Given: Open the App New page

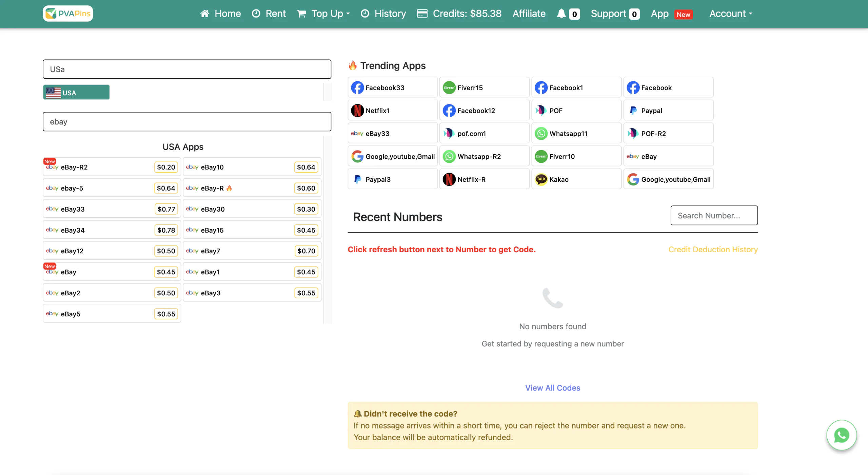Looking at the screenshot, I should (671, 14).
